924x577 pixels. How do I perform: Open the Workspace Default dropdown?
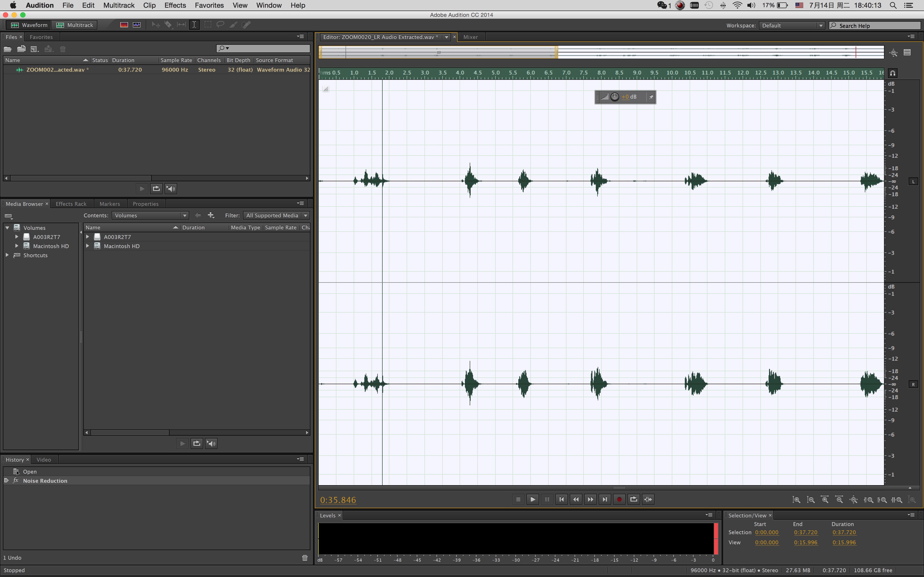click(791, 25)
